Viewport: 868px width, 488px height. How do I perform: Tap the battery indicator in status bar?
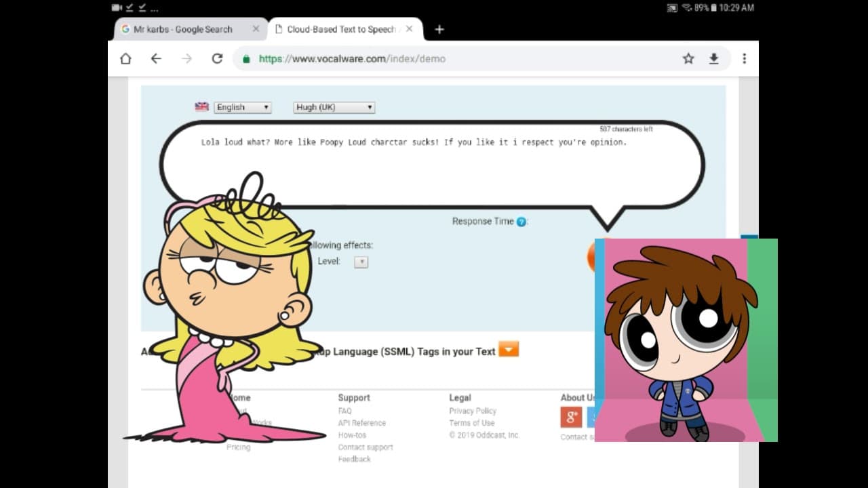coord(713,7)
